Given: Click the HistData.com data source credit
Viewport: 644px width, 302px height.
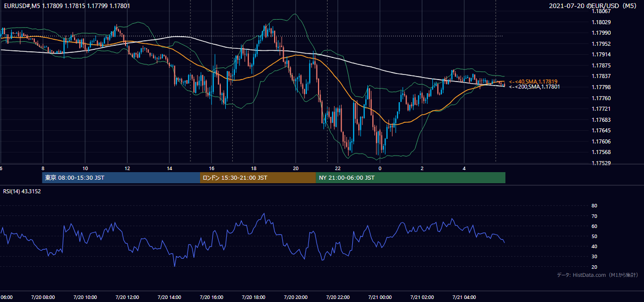Looking at the screenshot, I should coord(597,275).
